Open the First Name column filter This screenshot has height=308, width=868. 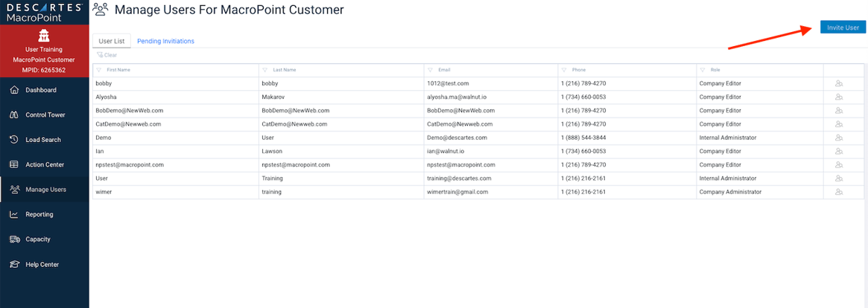[98, 70]
